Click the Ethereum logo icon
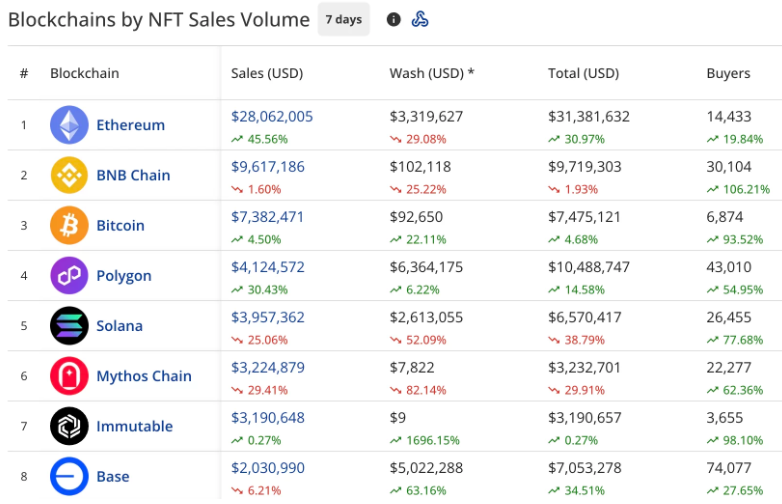Screen dimensions: 782x504 coord(69,125)
